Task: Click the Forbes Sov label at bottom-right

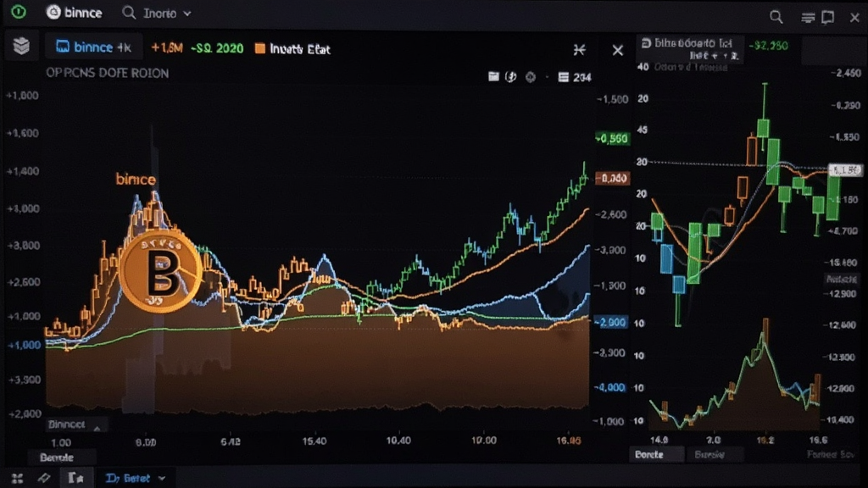Action: [x=830, y=454]
